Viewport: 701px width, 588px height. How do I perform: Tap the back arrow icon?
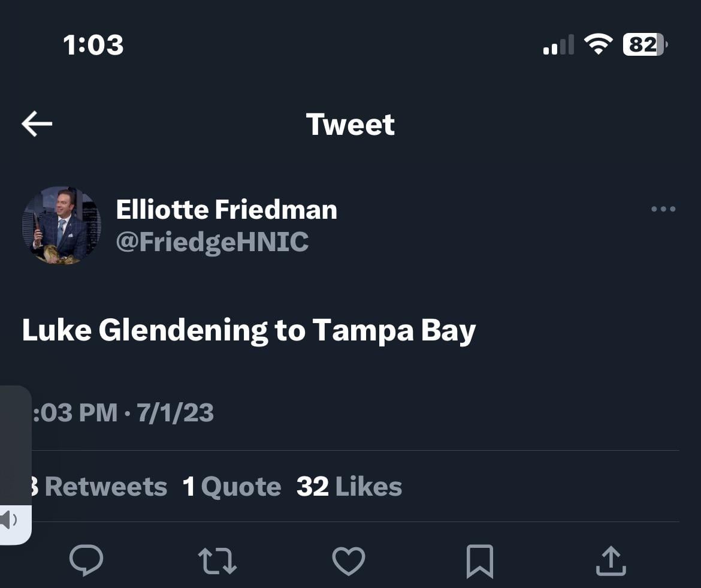pos(37,124)
